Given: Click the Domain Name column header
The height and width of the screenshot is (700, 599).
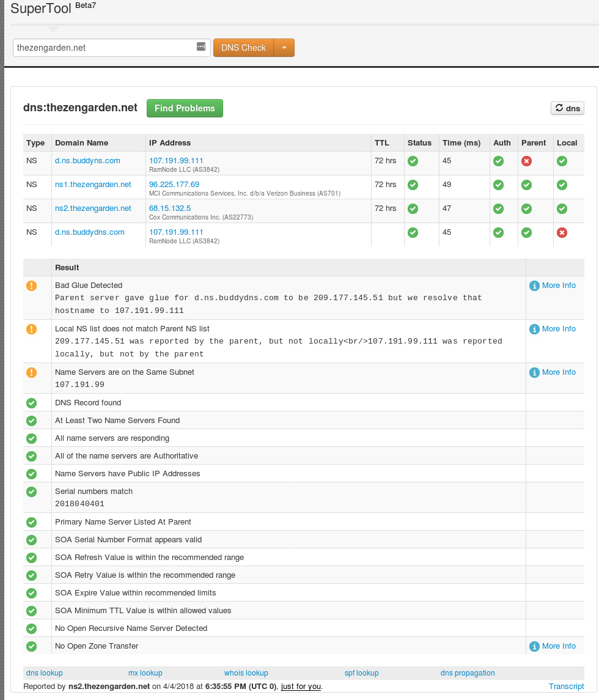Looking at the screenshot, I should 82,143.
